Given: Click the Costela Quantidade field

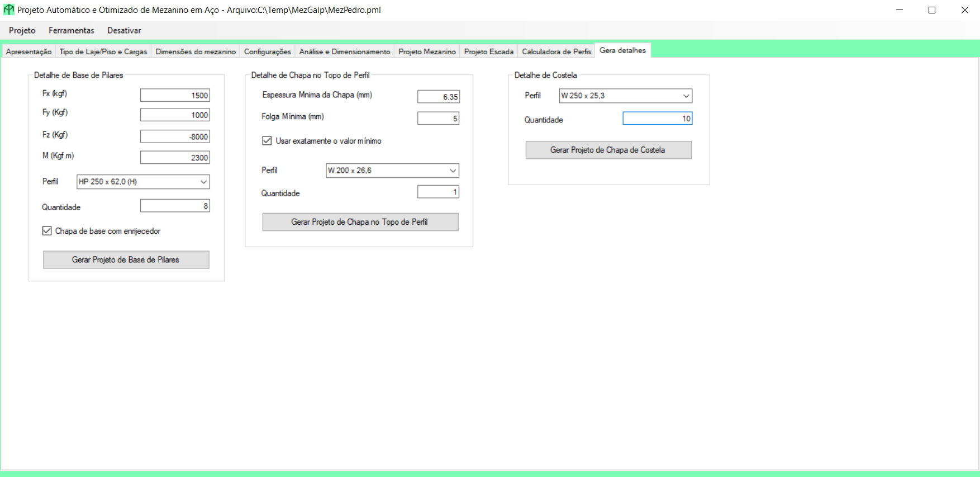Looking at the screenshot, I should 657,119.
